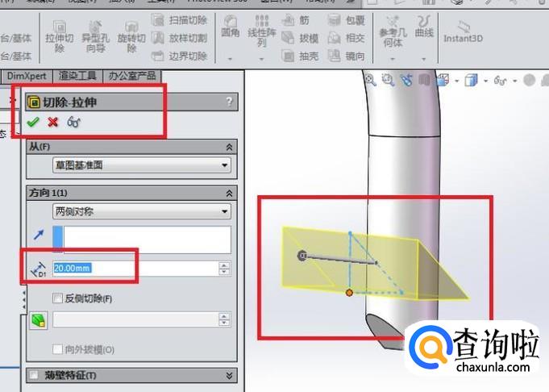The height and width of the screenshot is (392, 549).
Task: Enable 反侧切除 flip side to cut
Action: coord(57,298)
